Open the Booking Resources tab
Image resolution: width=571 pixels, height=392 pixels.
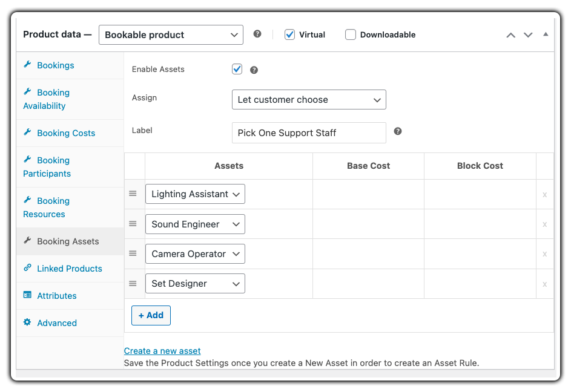tap(70, 207)
